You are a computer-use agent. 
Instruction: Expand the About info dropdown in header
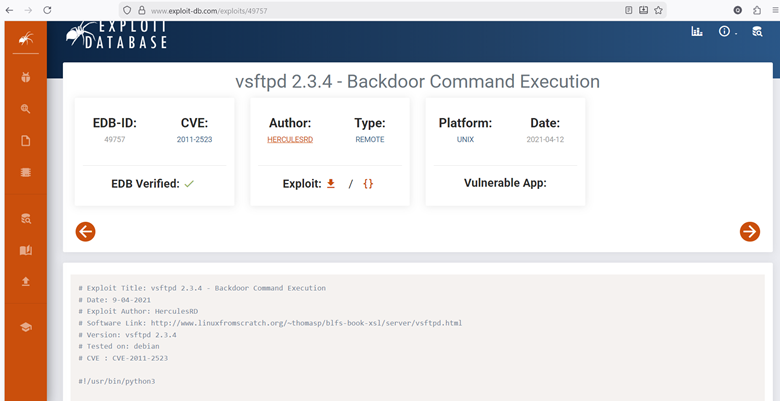tap(727, 32)
